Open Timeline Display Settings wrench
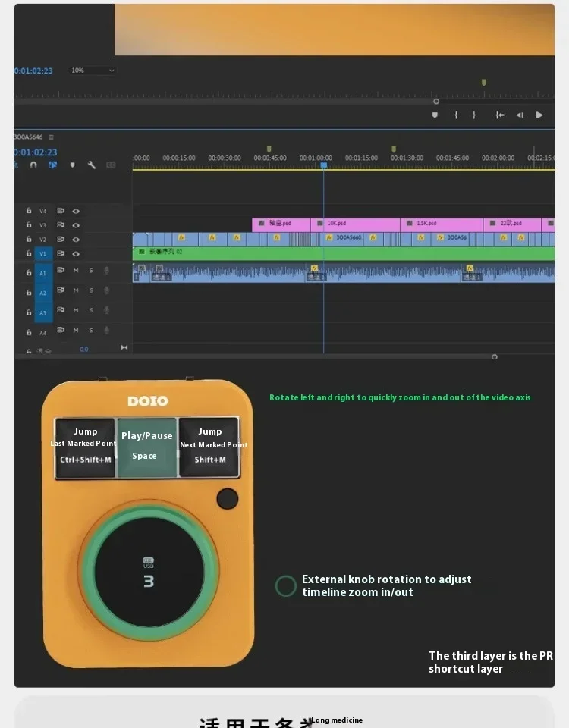The image size is (569, 728). (92, 165)
